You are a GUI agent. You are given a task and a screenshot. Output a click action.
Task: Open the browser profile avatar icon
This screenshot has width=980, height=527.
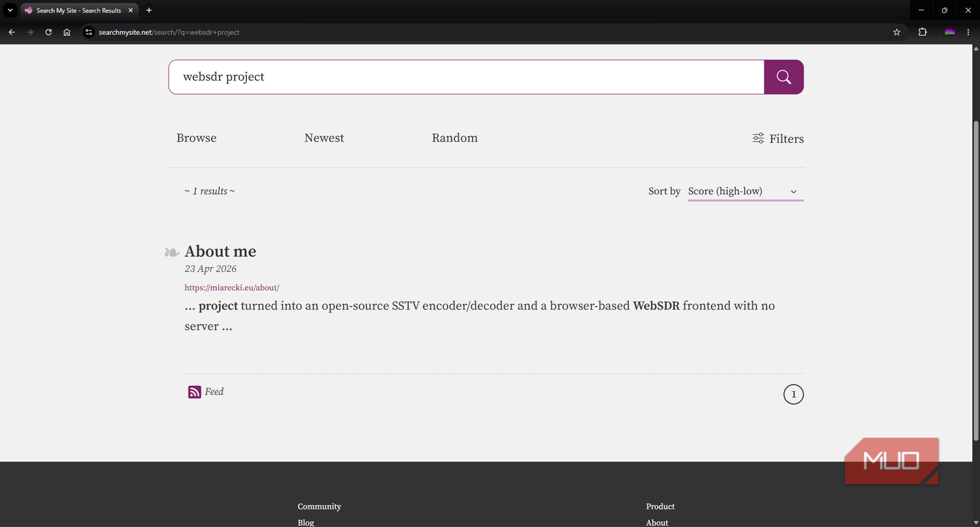point(950,32)
